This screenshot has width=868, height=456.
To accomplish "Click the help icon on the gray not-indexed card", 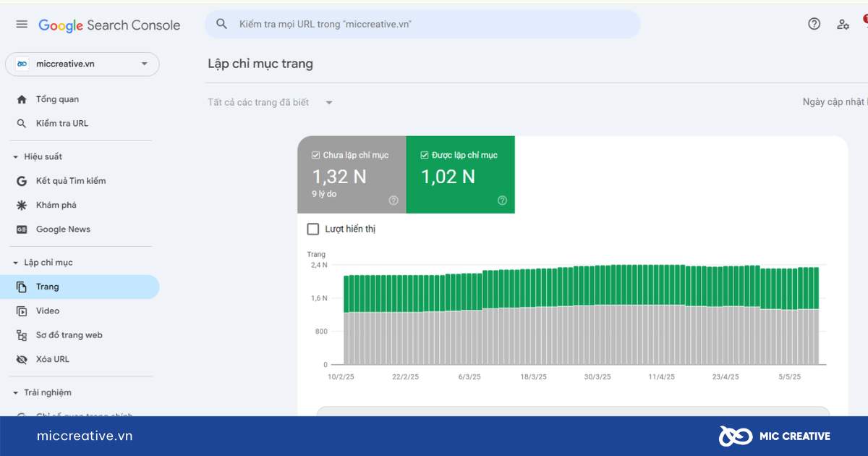I will pos(393,200).
